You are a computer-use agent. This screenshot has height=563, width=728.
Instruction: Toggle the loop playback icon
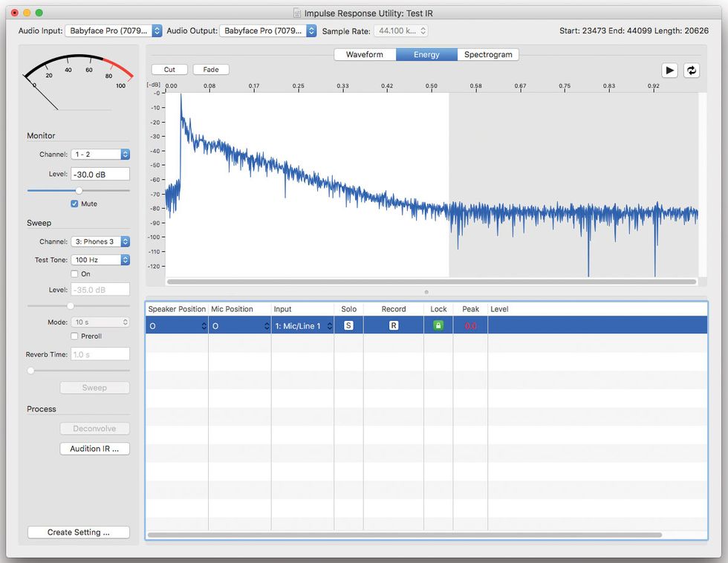[x=692, y=70]
